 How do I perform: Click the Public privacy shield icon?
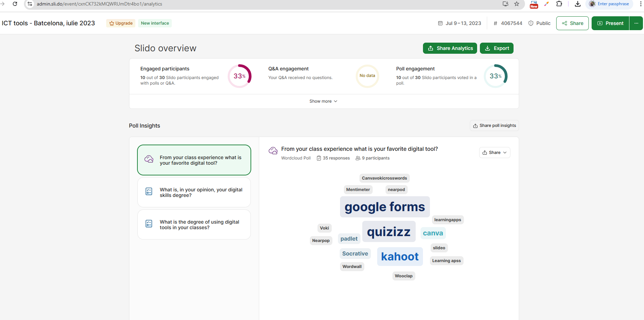point(531,23)
